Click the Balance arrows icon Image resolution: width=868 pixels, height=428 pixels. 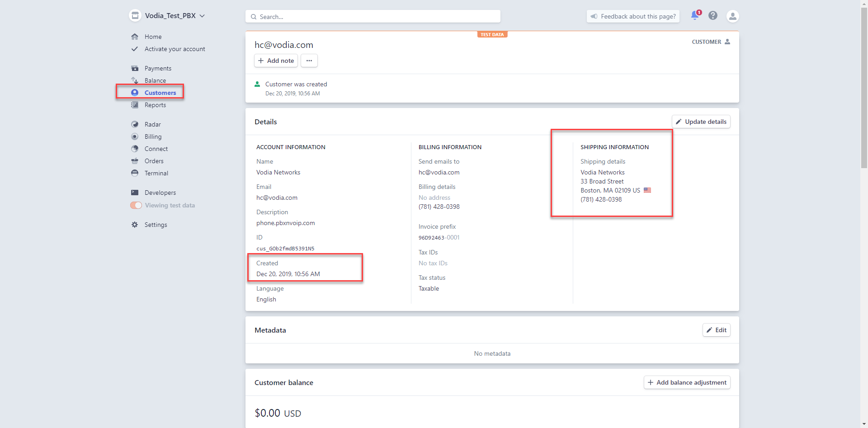click(x=135, y=80)
